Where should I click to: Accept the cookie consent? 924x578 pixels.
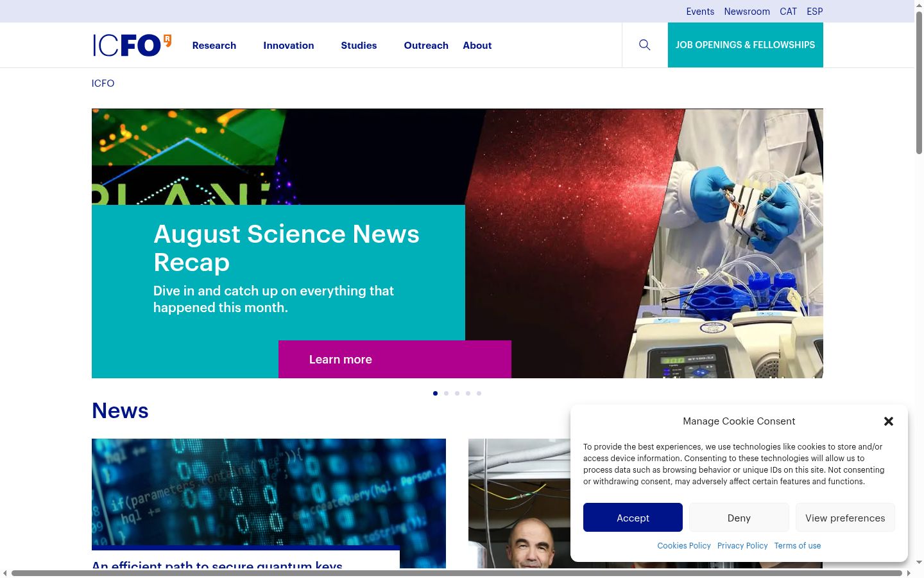[x=633, y=518]
